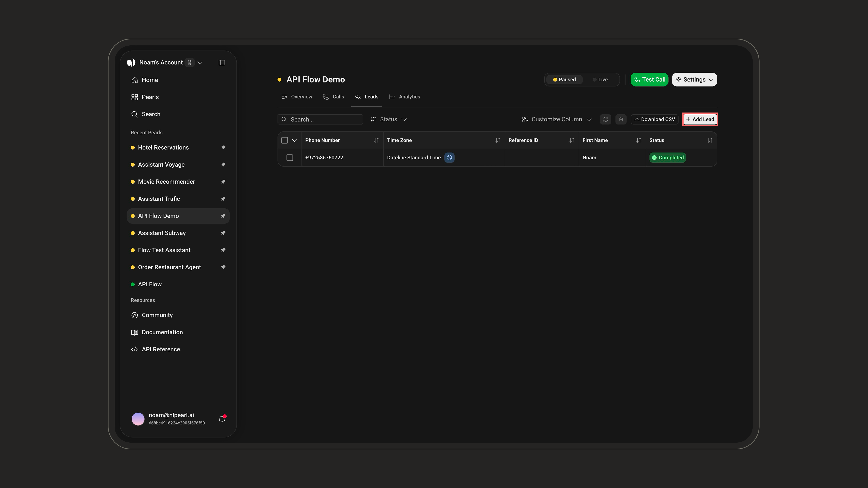Open Assistant Trafic pearl
Viewport: 868px width, 488px height.
point(159,199)
